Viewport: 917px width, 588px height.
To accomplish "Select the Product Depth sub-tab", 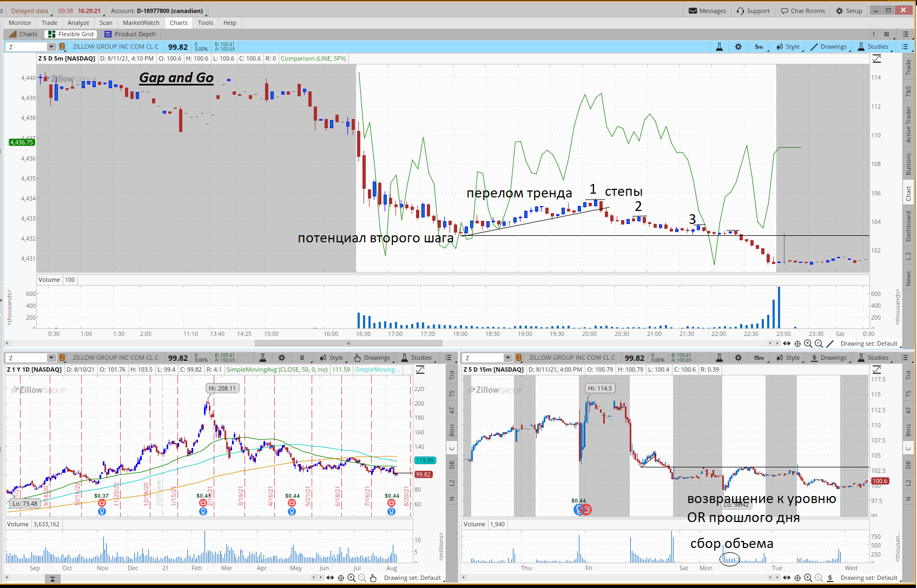I will (x=130, y=34).
